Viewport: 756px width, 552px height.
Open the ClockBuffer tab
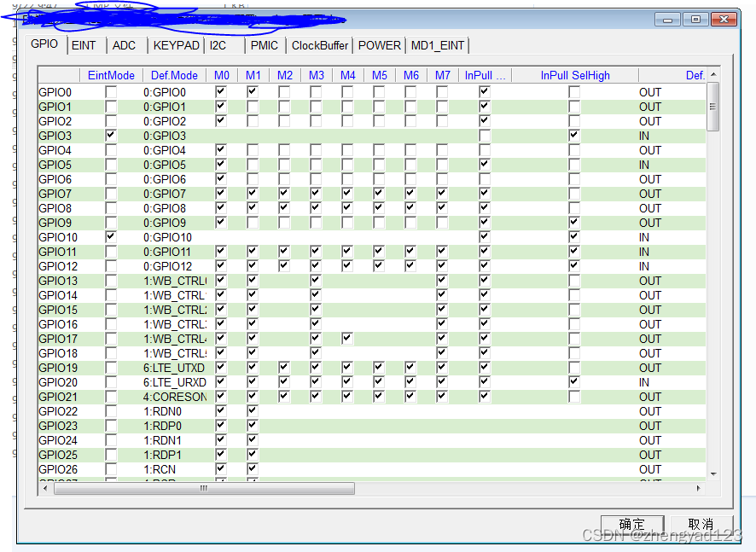point(319,45)
